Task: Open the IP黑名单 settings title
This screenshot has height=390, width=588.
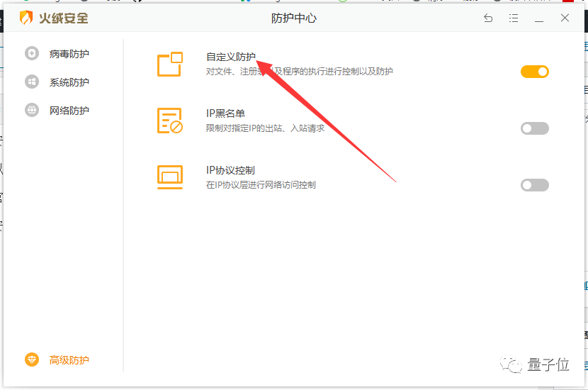Action: tap(225, 113)
